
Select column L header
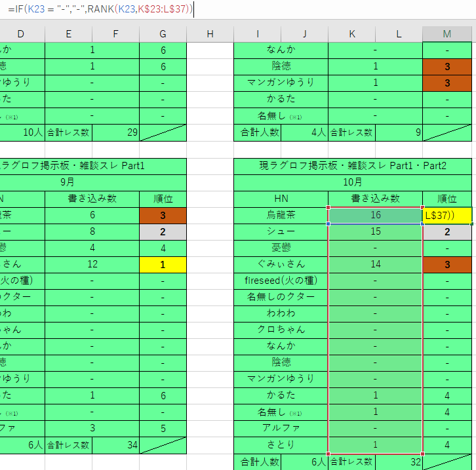click(x=399, y=33)
